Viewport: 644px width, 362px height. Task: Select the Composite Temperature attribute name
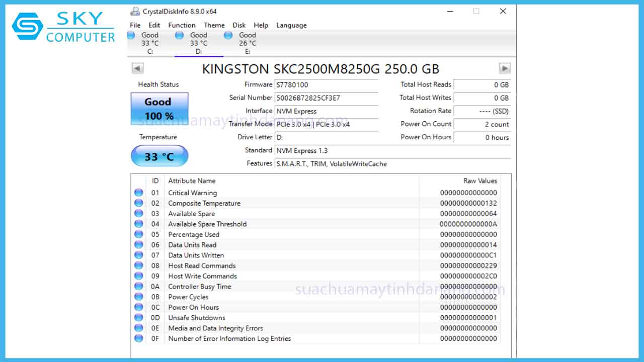point(204,203)
